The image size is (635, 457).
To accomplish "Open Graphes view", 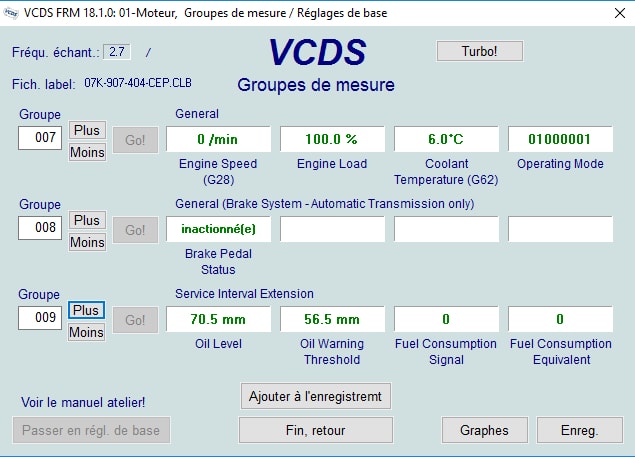I will pyautogui.click(x=484, y=430).
